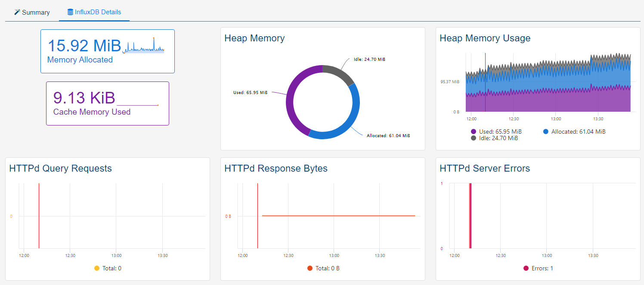Click the Used: 65.95 MiB donut label
644x285 pixels.
click(250, 92)
